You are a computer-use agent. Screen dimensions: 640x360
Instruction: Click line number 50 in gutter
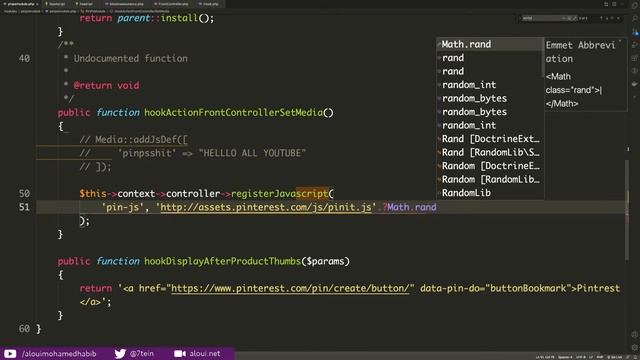click(24, 193)
